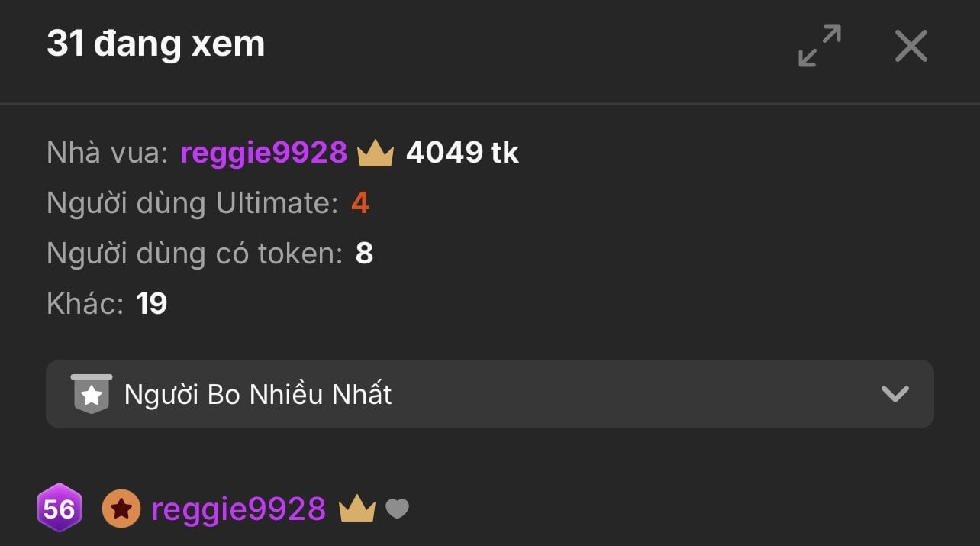
Task: Click the star shield icon in the dropdown
Action: (92, 394)
